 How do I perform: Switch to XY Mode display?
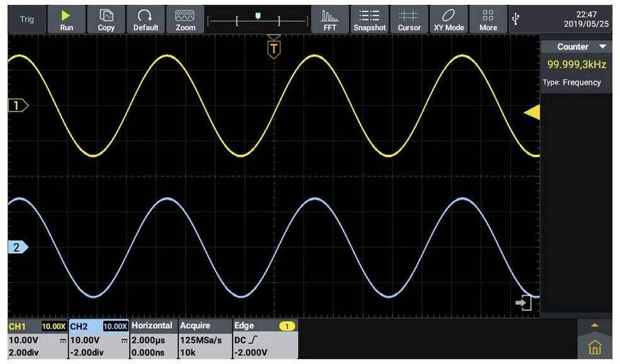(449, 20)
